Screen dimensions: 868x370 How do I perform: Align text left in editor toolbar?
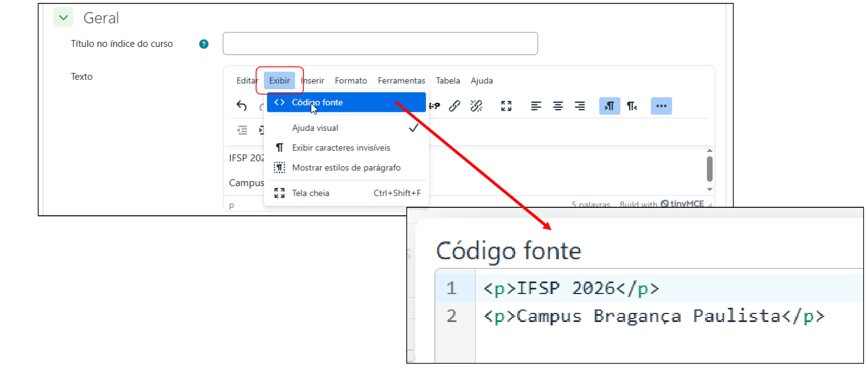[536, 106]
